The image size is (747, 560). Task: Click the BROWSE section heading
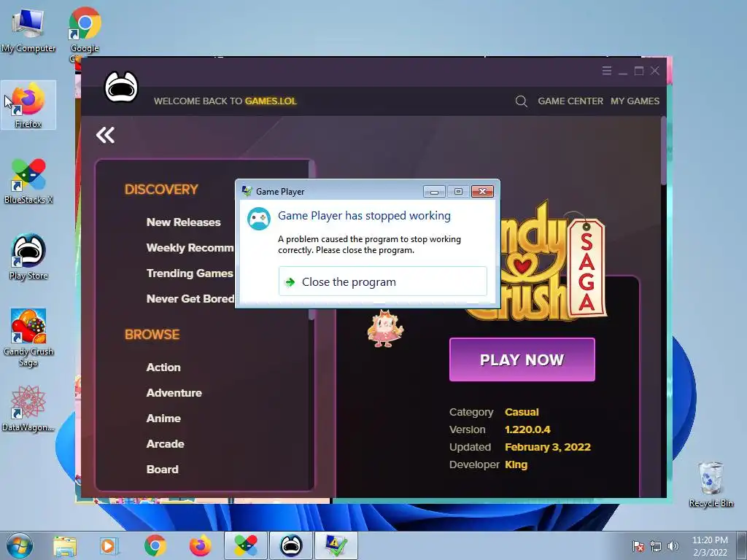click(x=152, y=335)
